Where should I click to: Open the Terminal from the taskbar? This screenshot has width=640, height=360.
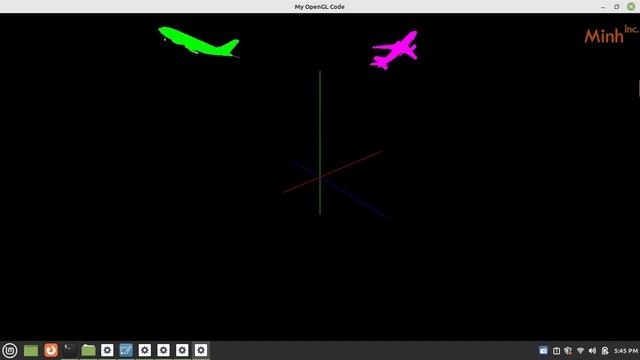(x=69, y=350)
